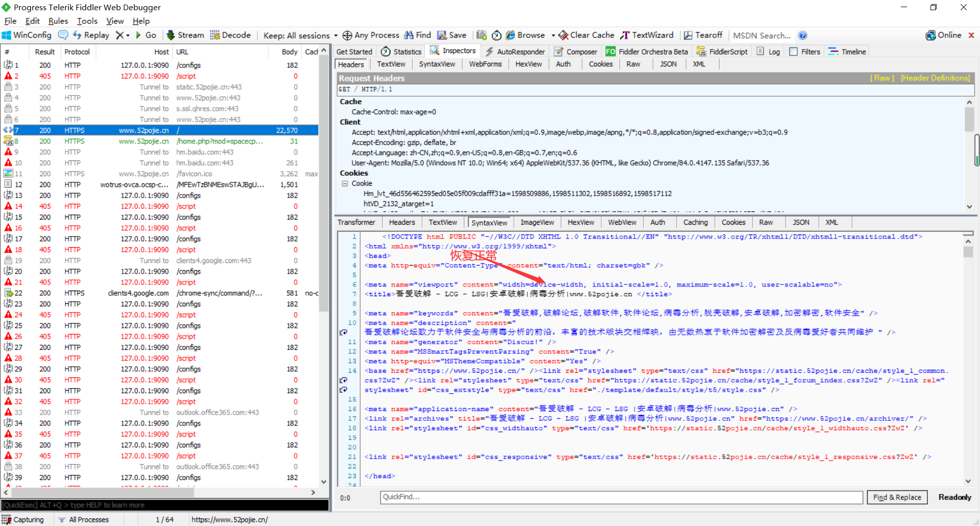The width and height of the screenshot is (980, 526).
Task: Switch to the AutoResponder tab
Action: (x=515, y=52)
